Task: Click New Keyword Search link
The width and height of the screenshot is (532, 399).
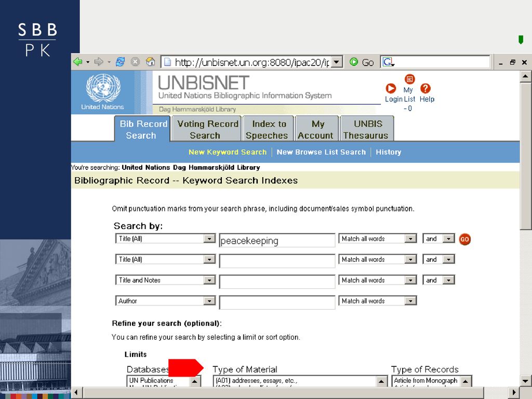Action: (228, 152)
